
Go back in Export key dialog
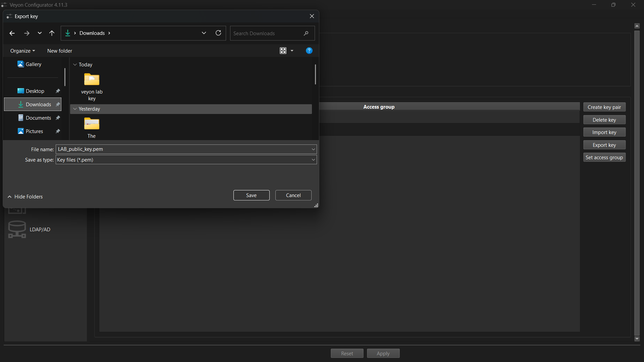click(x=12, y=33)
